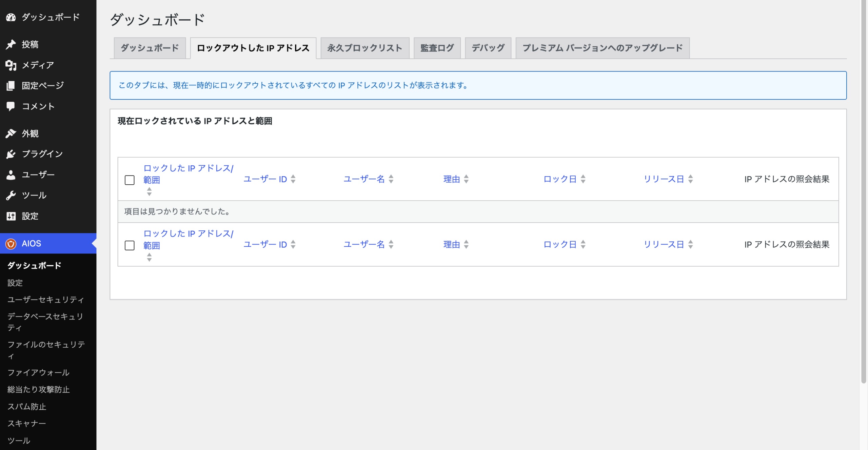Open 総当たり攻撃防止 in the AIOS submenu
Image resolution: width=868 pixels, height=450 pixels.
[x=38, y=390]
